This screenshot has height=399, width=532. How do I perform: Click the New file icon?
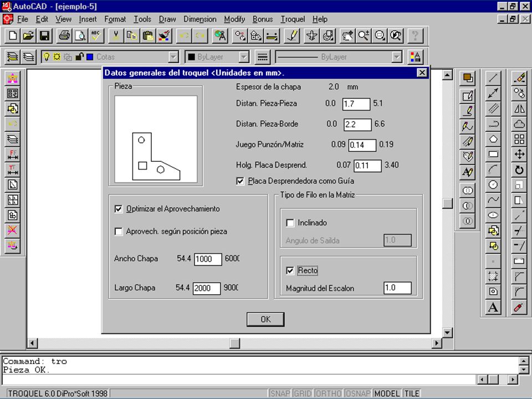tap(13, 35)
